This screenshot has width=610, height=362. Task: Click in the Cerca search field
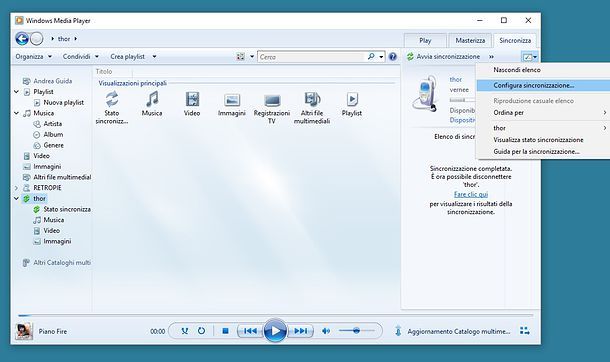(311, 57)
